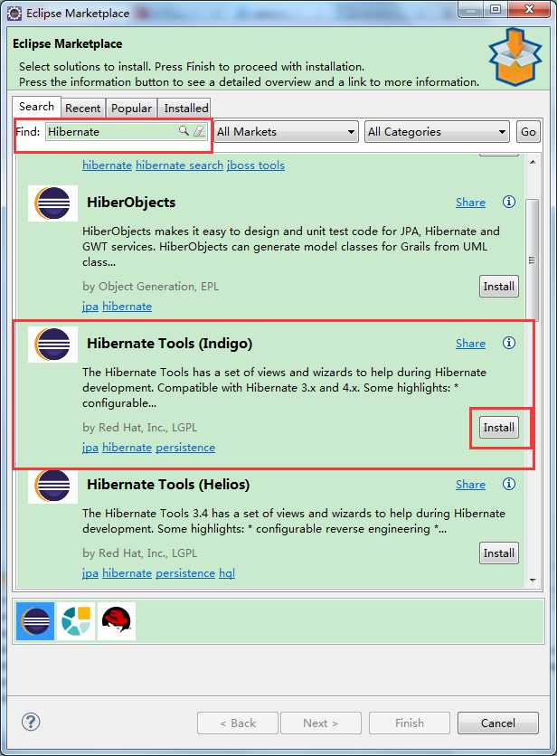Select the Eclipse marketplace catalog icon
This screenshot has height=756, width=557.
click(35, 621)
